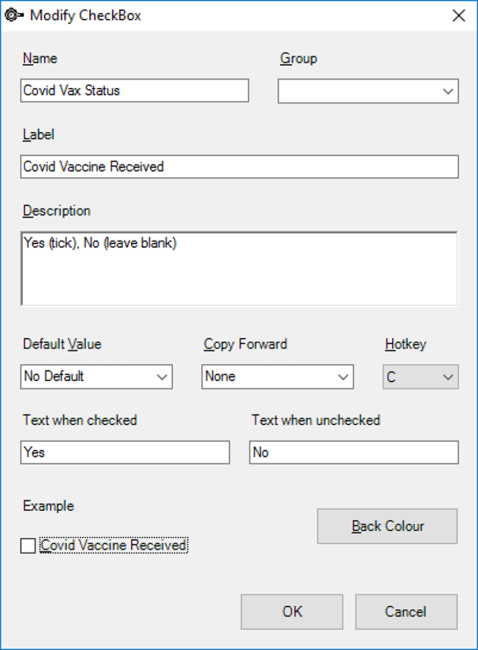Select the Text when checked field
Screen dimensions: 478x650
pos(125,452)
